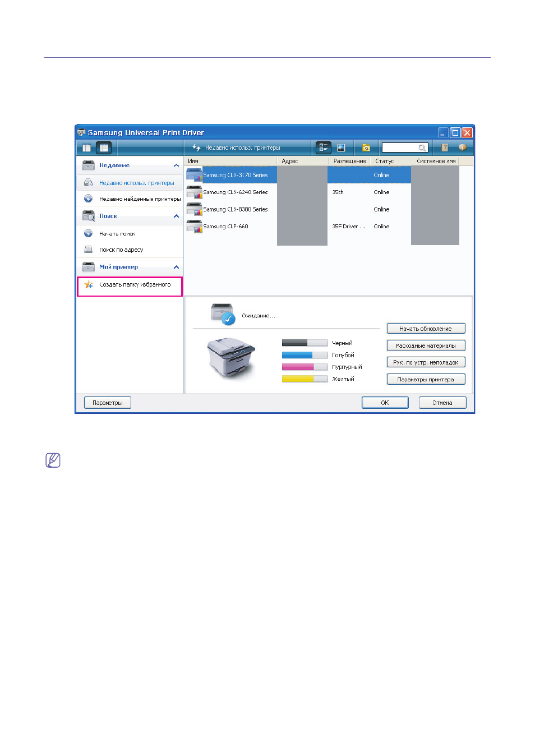Image resolution: width=535 pixels, height=756 pixels.
Task: Click the globe icon beside Начать поиск
Action: pyautogui.click(x=88, y=233)
